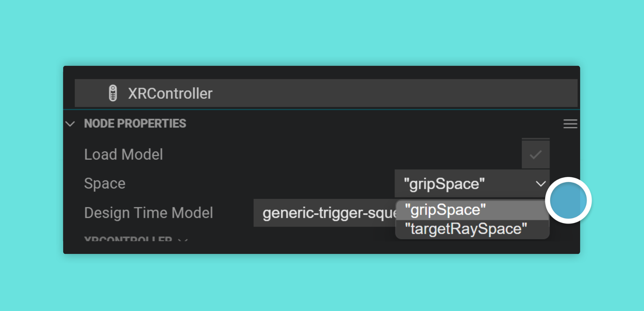
Task: Click the generic-trigger-squeeze model text
Action: point(329,213)
